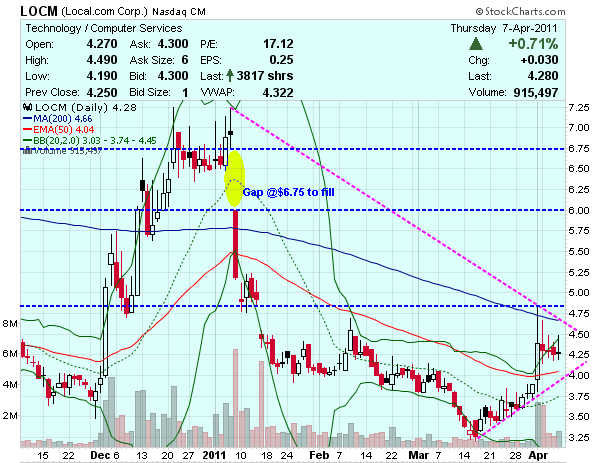Click the Prev Close value 4.250

tap(102, 92)
